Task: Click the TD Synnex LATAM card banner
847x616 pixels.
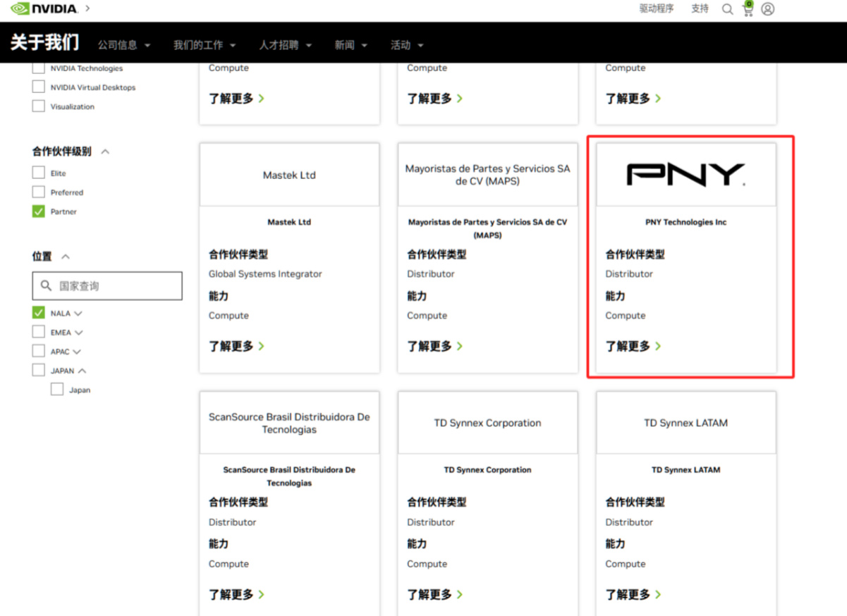Action: 686,423
